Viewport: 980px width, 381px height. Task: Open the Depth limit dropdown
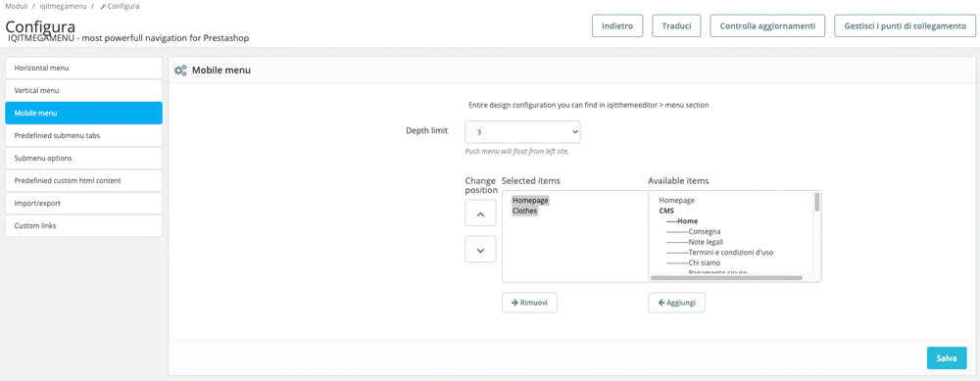pos(522,132)
